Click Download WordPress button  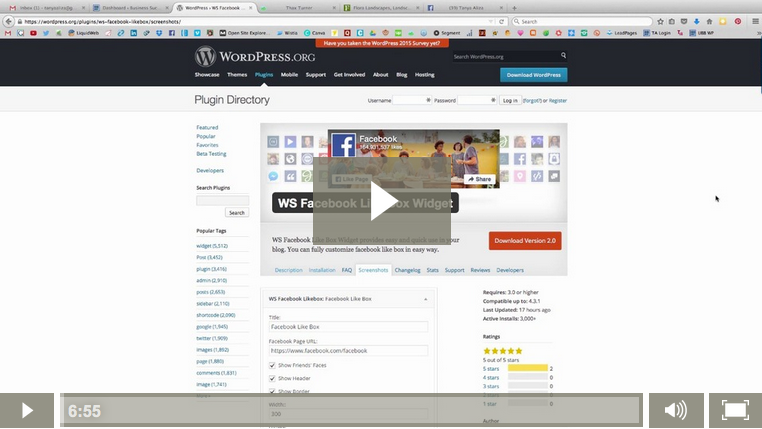[534, 75]
